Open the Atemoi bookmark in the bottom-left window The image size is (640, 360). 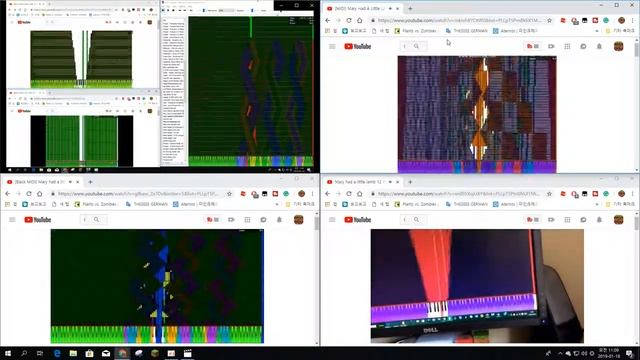click(x=195, y=204)
